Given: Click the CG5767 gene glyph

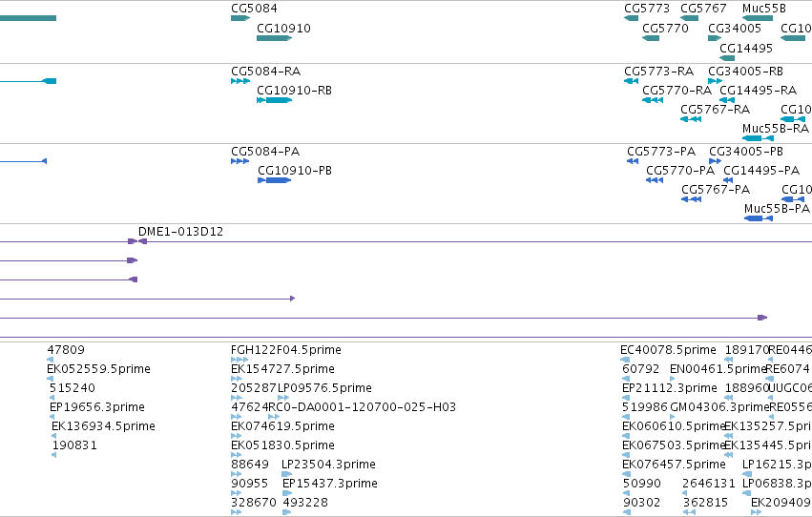Looking at the screenshot, I should tap(689, 18).
